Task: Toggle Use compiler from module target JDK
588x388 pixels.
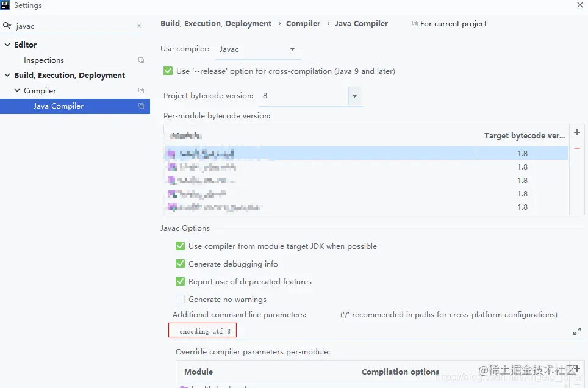Action: pyautogui.click(x=181, y=246)
